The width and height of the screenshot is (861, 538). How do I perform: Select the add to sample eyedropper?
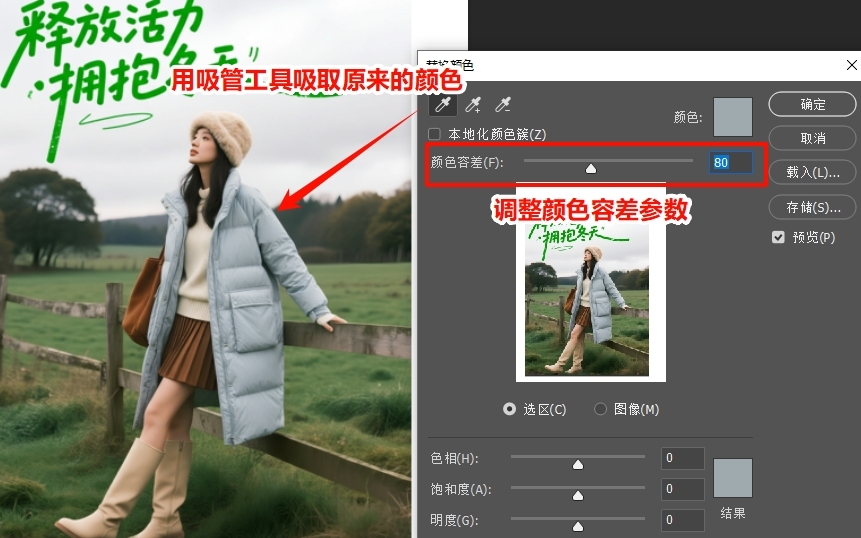473,104
